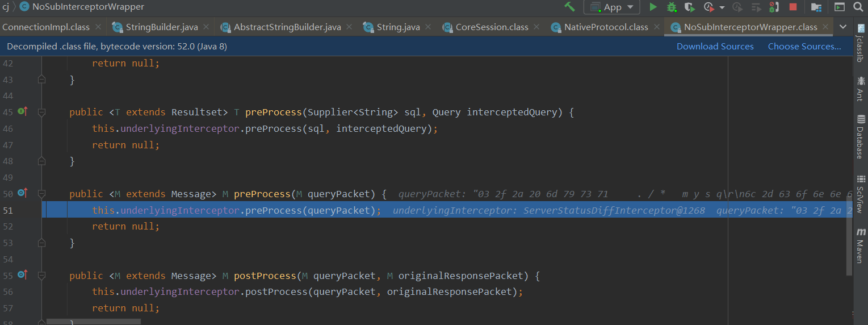868x325 pixels.
Task: Open Project Structure dialog icon
Action: click(x=816, y=7)
